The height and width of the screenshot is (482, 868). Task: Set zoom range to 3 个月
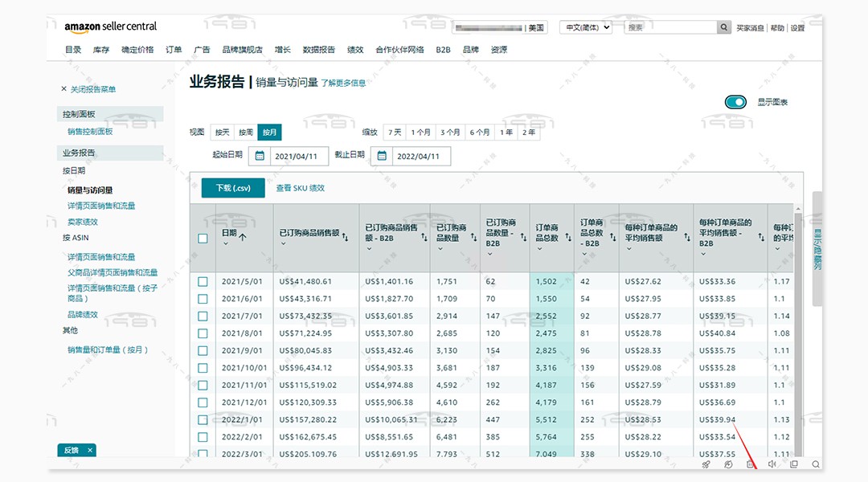pyautogui.click(x=450, y=133)
